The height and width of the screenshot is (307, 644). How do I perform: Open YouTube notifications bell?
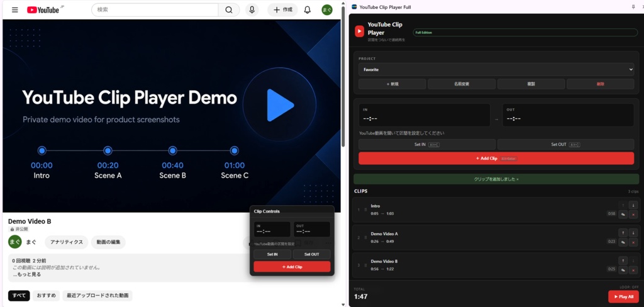point(307,10)
